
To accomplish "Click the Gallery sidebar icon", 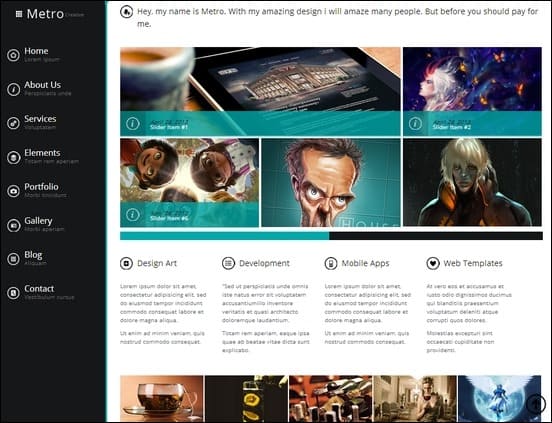I will point(13,225).
